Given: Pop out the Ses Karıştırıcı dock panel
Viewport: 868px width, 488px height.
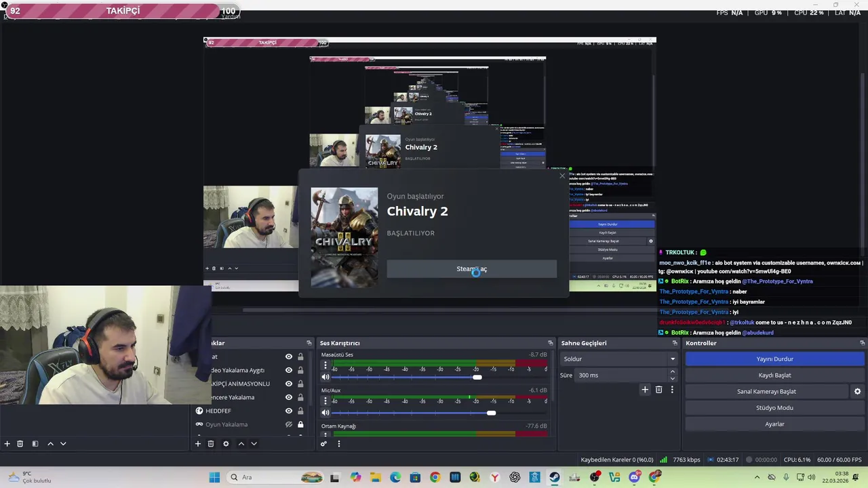Looking at the screenshot, I should point(551,343).
